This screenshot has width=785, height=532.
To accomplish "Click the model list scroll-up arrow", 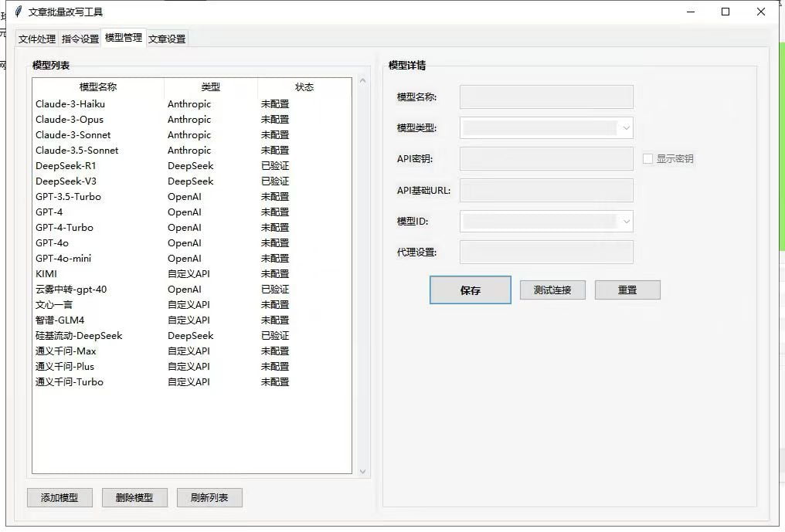I will tap(363, 80).
